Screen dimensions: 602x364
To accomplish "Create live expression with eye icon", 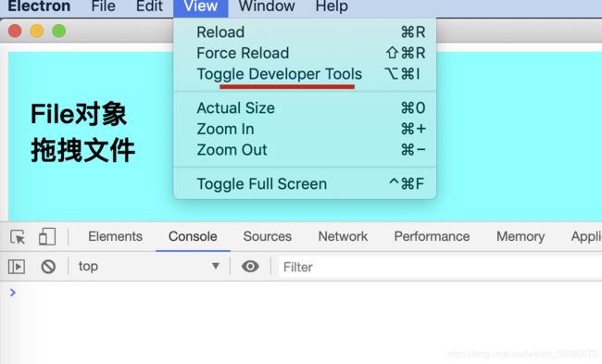I will tap(250, 266).
